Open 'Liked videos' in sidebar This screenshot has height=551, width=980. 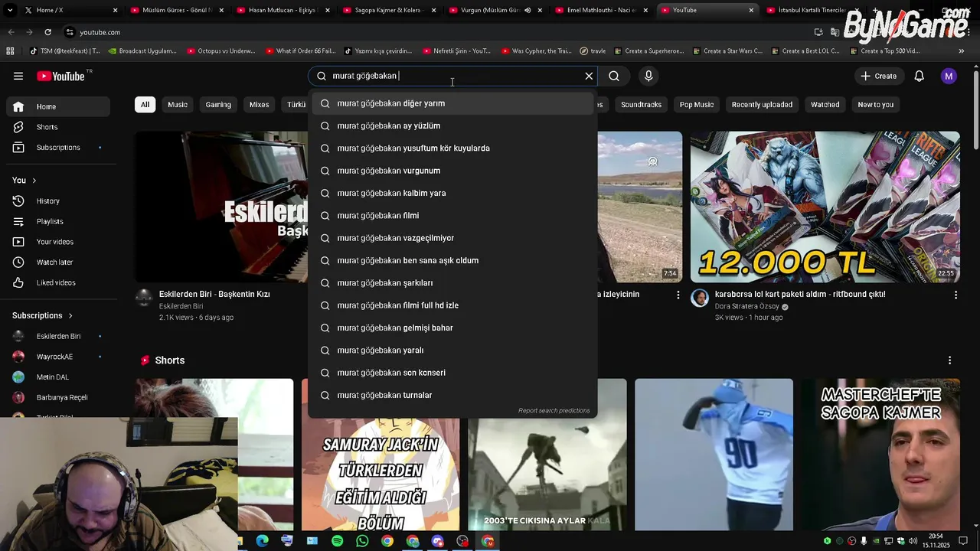[x=58, y=282]
